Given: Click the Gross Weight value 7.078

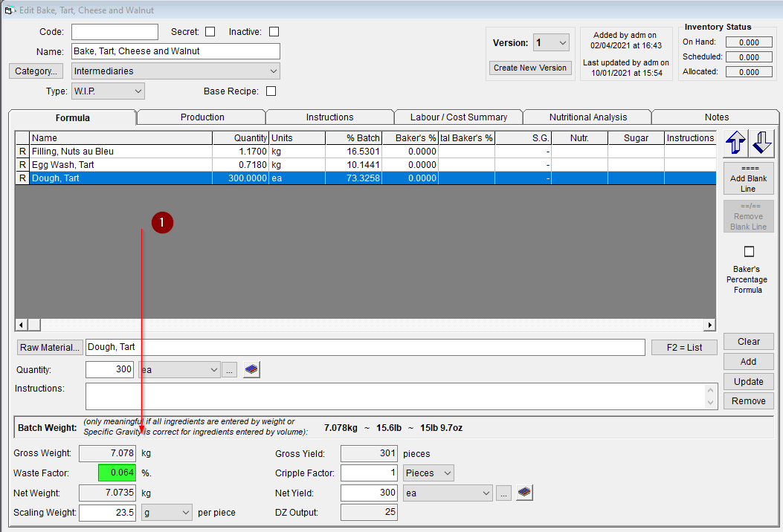Looking at the screenshot, I should pyautogui.click(x=107, y=453).
